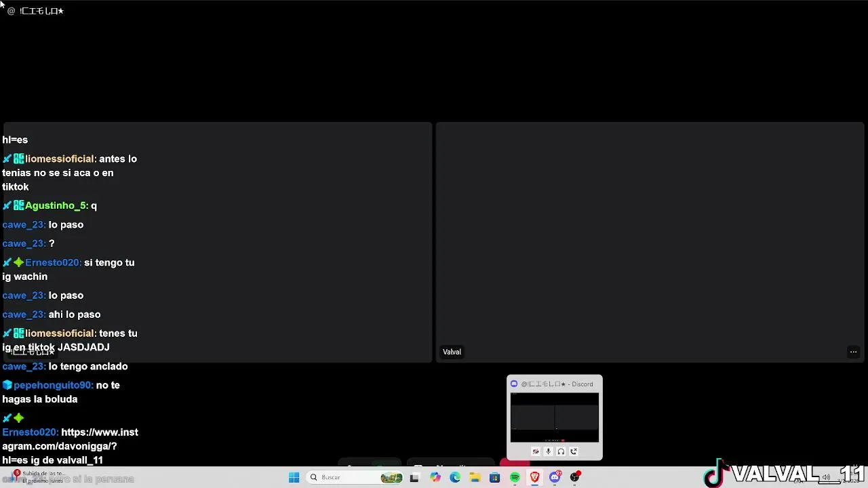Open Ernesto020's instagram link in chat
The image size is (868, 488).
tap(70, 446)
